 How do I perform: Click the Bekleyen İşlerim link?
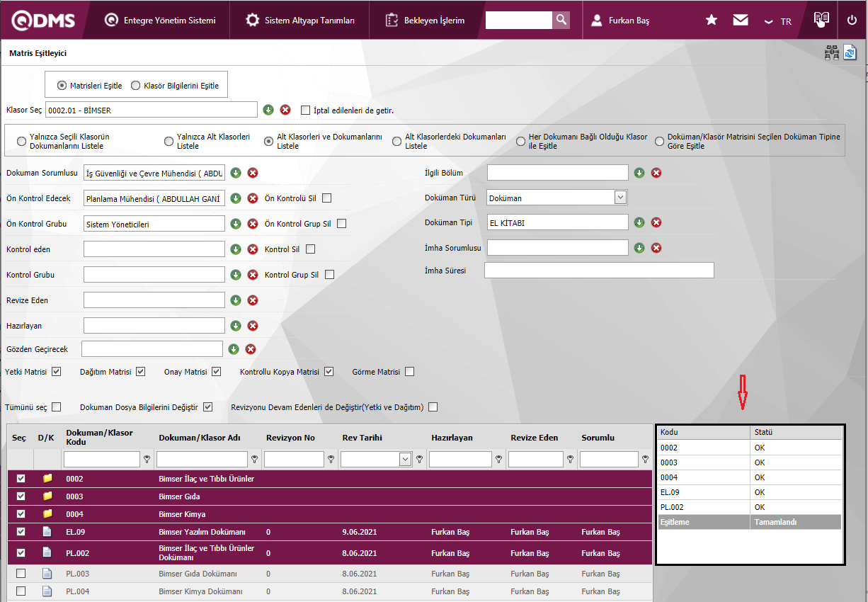tap(426, 21)
